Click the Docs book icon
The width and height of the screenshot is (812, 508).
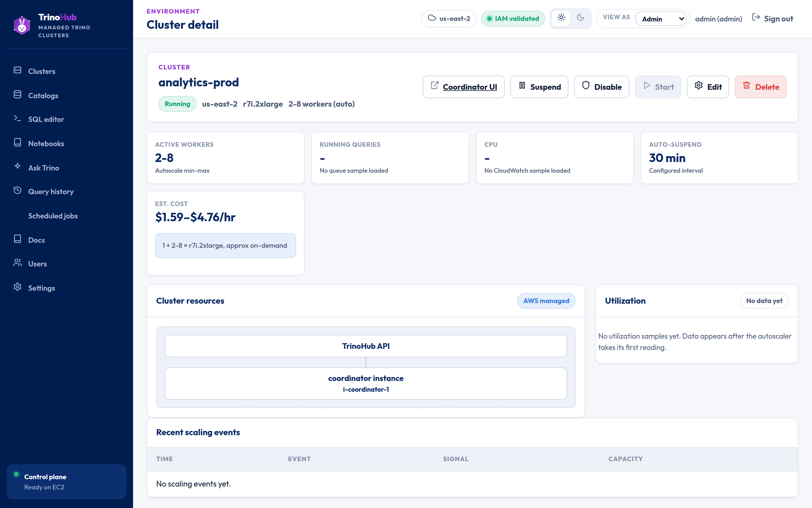click(17, 239)
